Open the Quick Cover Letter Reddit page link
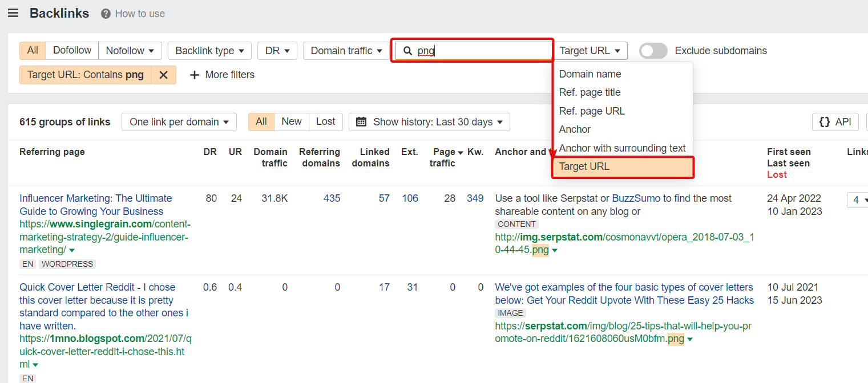The height and width of the screenshot is (383, 868). click(x=104, y=307)
